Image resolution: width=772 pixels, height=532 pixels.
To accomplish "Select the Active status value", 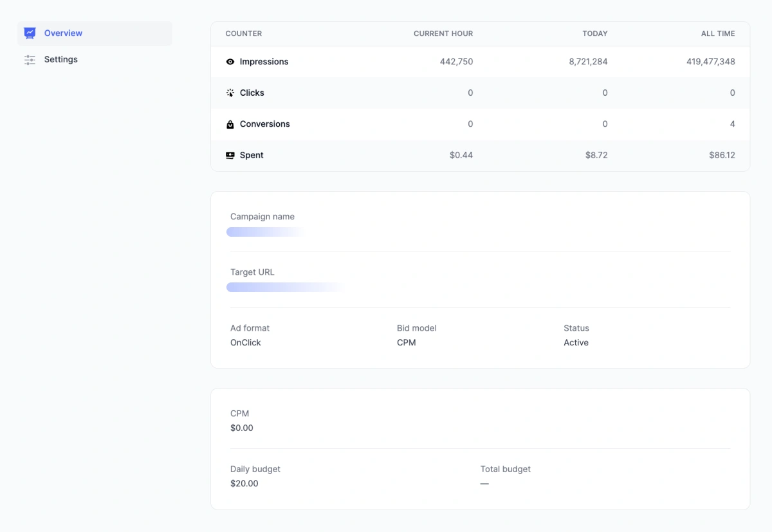I will pos(576,343).
